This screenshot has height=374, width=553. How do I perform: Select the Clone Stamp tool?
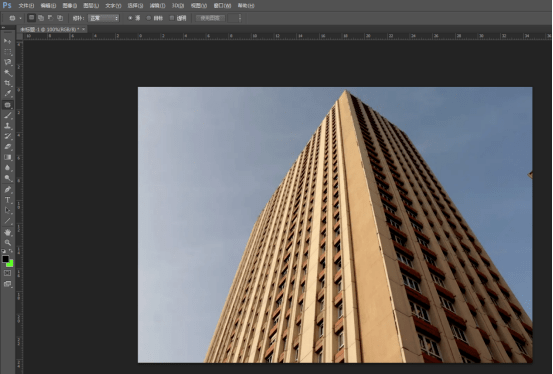tap(7, 126)
